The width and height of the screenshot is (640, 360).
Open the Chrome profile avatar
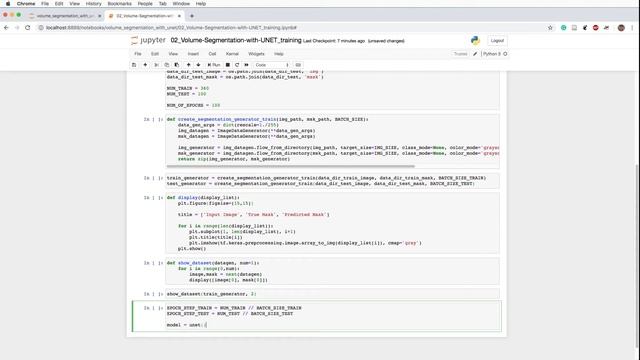(621, 28)
